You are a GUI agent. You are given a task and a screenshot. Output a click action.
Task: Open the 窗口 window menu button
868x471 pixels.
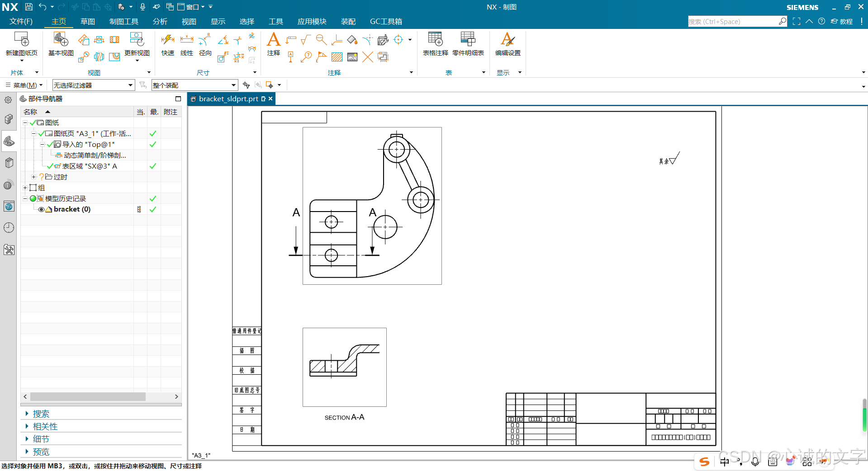click(x=190, y=7)
